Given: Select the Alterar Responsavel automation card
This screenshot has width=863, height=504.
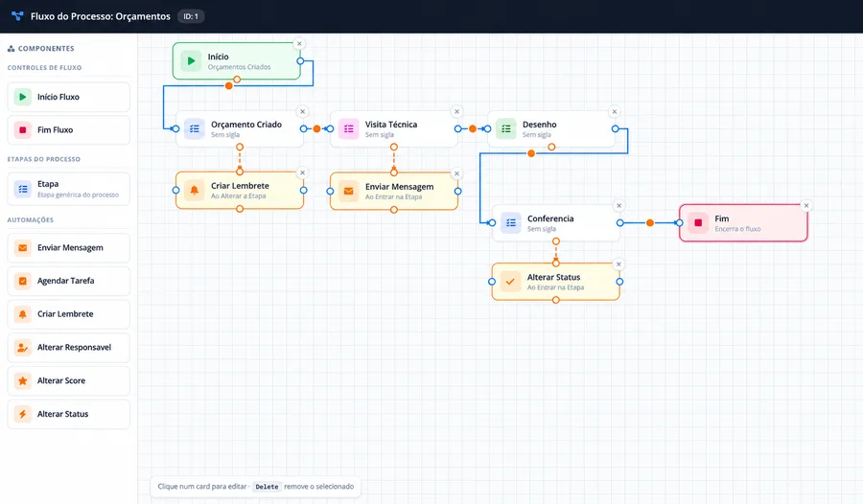Looking at the screenshot, I should [x=69, y=348].
